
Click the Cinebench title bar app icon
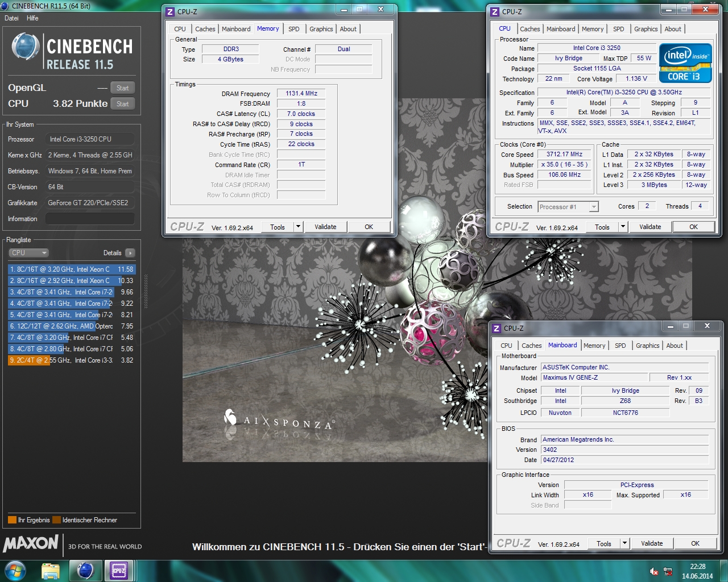5,6
